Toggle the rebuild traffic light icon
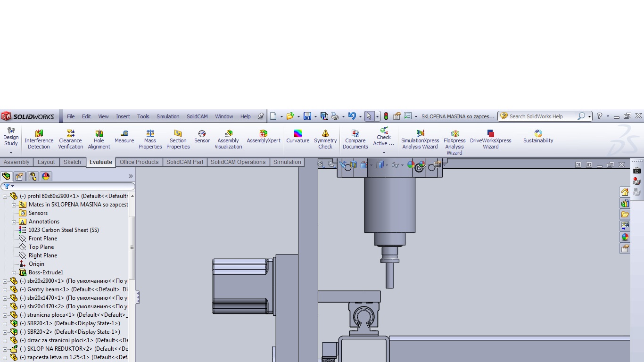Screen dimensions: 644x362 click(x=386, y=116)
